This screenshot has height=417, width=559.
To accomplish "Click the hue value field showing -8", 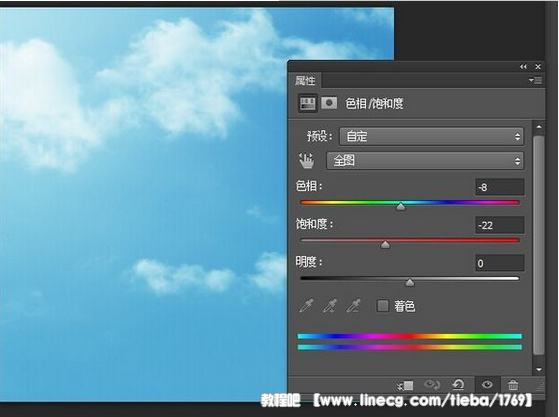I will (499, 187).
